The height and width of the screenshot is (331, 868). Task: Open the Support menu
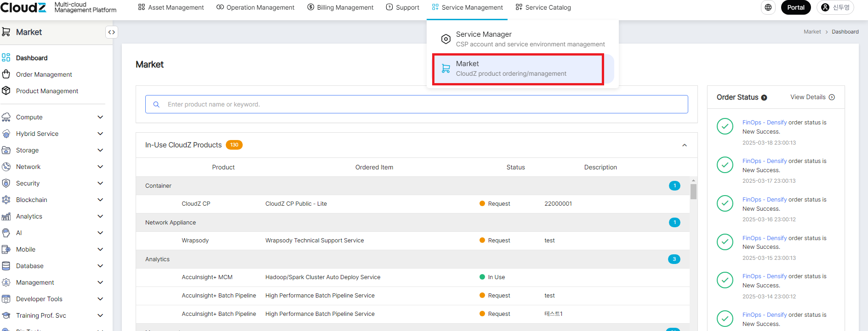pos(403,7)
